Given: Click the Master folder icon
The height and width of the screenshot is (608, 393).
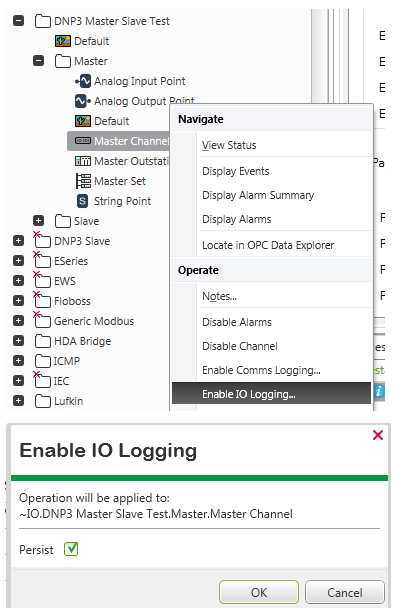Looking at the screenshot, I should click(x=63, y=61).
